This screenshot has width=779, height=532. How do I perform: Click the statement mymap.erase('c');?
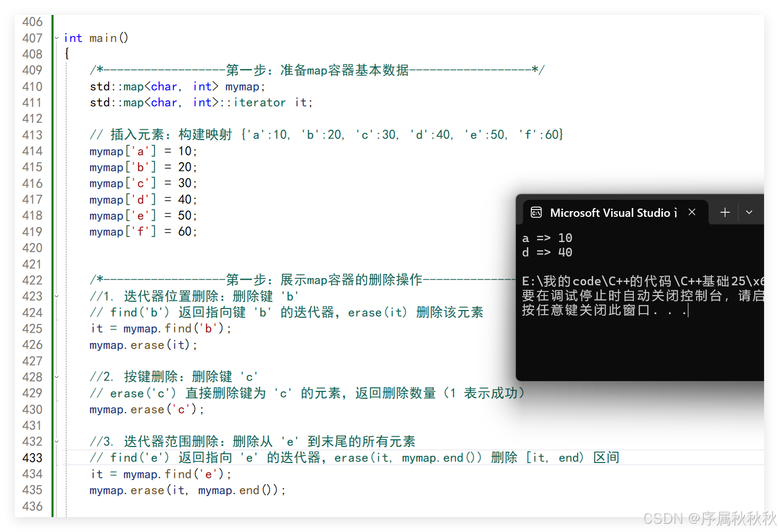coord(147,409)
